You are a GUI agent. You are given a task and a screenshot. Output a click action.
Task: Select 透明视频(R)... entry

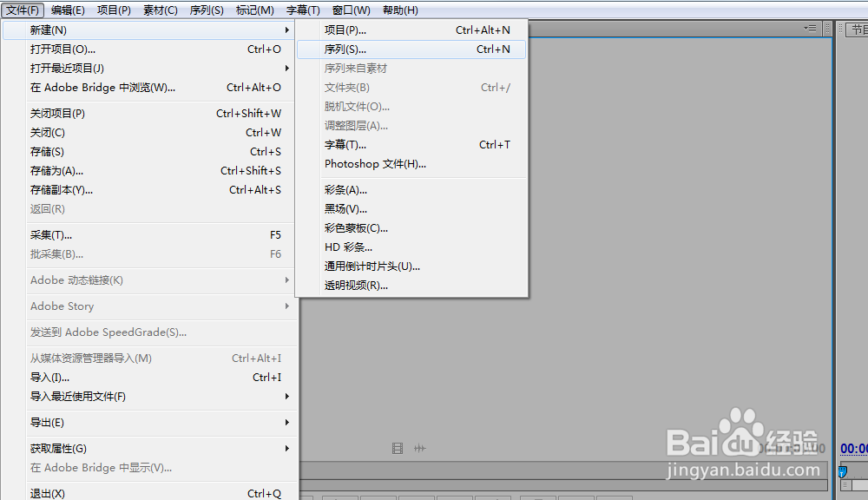click(411, 286)
